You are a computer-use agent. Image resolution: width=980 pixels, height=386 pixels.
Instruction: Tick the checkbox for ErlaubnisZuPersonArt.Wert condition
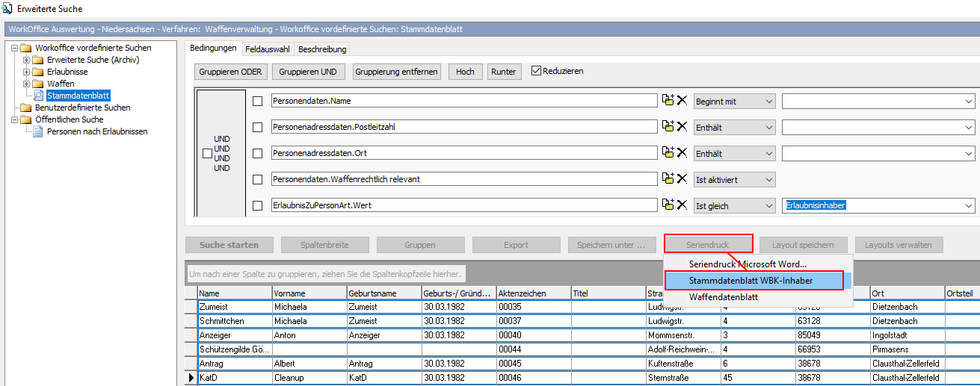(258, 206)
